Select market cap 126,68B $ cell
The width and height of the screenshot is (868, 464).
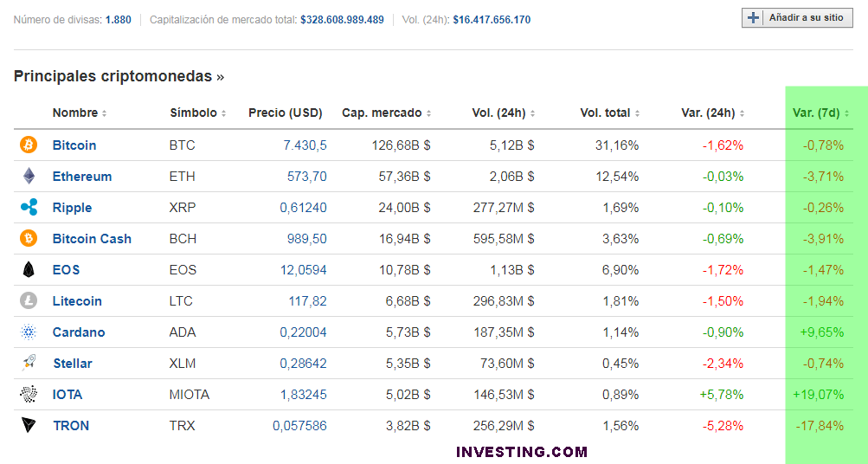pos(401,145)
